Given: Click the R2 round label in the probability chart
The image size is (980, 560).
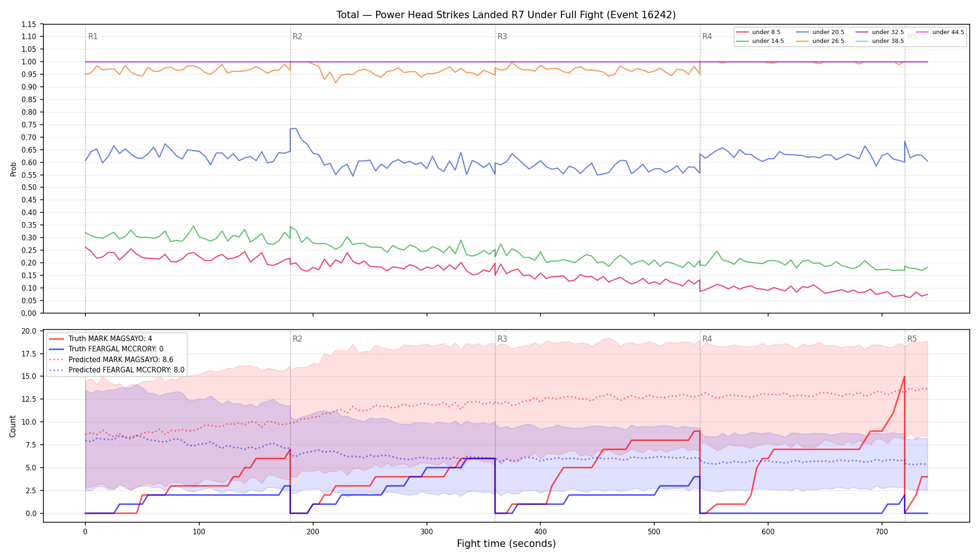Looking at the screenshot, I should coord(297,36).
